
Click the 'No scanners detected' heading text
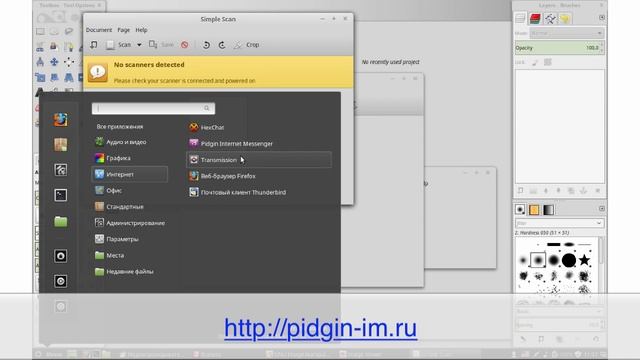tap(149, 64)
